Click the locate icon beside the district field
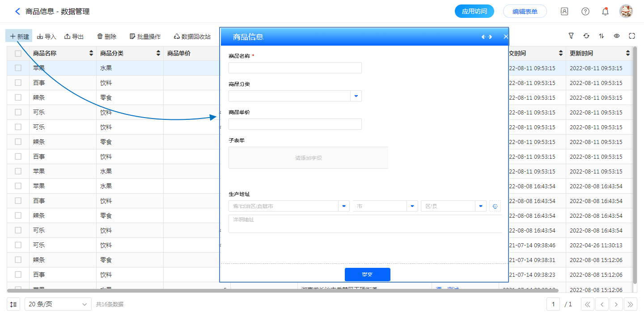Viewport: 644px width, 313px height. coord(495,206)
